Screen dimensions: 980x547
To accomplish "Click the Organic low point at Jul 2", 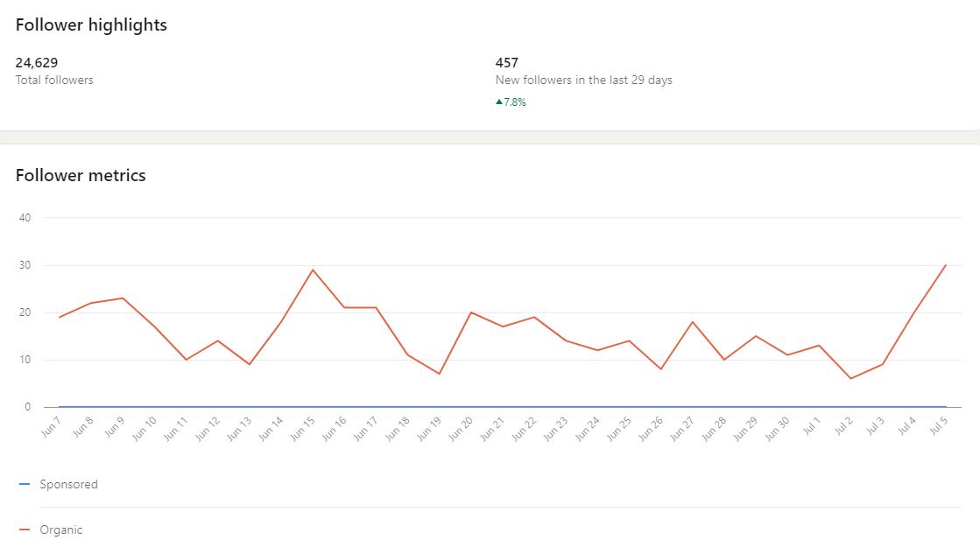I will (850, 378).
